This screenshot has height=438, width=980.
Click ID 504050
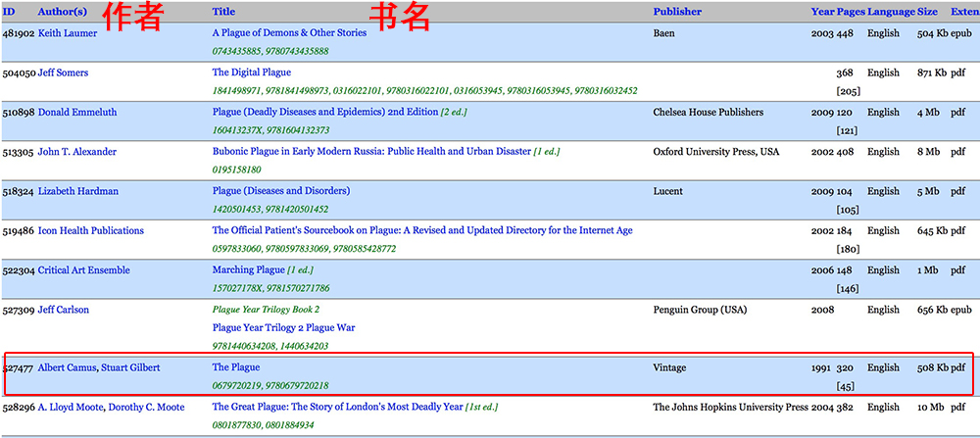19,73
